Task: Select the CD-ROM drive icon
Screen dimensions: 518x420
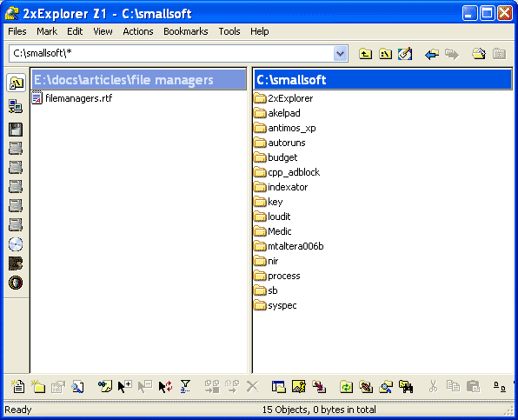Action: [x=16, y=244]
